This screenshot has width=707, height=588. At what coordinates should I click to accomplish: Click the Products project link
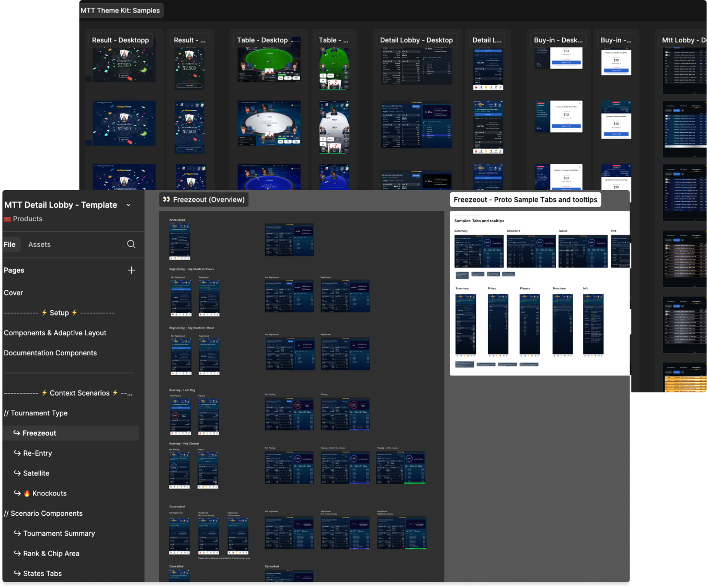pyautogui.click(x=27, y=219)
